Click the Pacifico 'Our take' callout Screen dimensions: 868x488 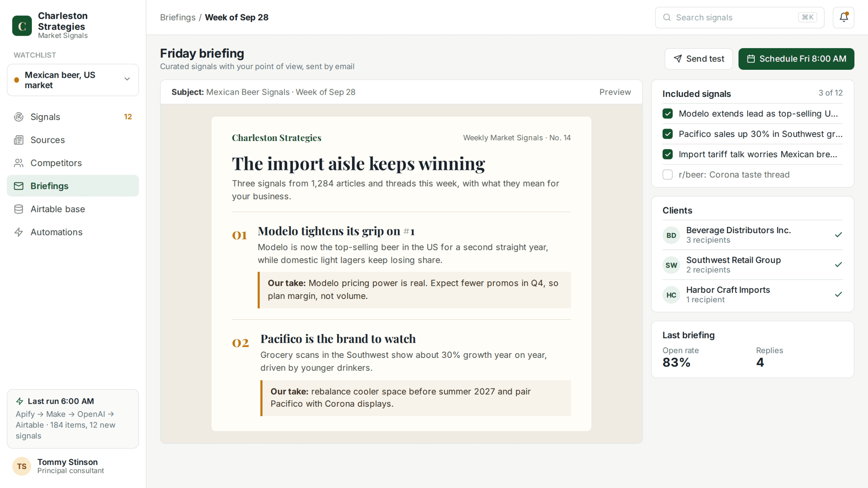416,398
